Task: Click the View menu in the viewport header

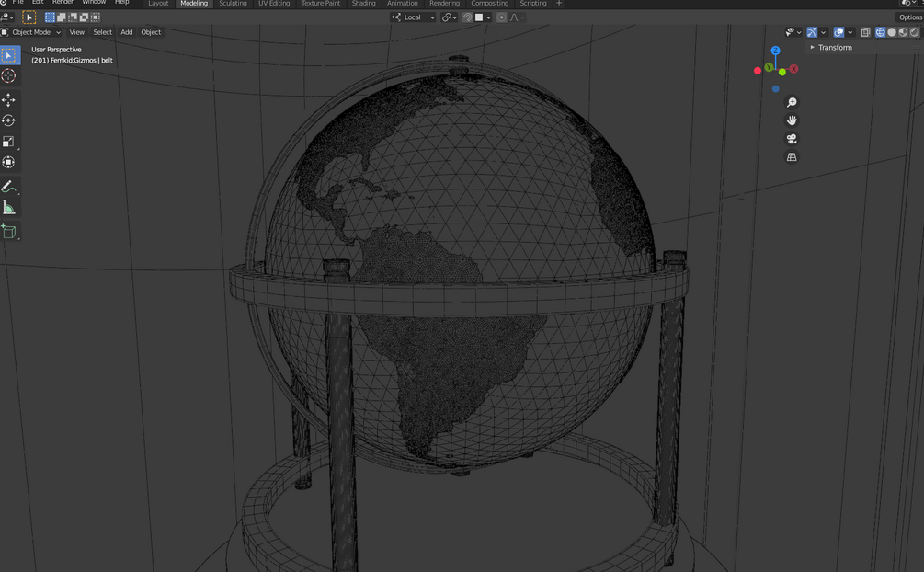Action: point(77,32)
